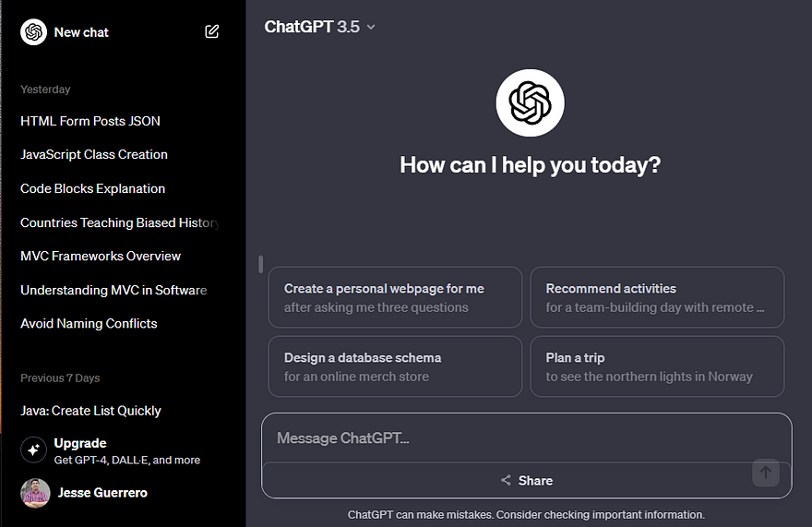
Task: Click the Yesterday section heading
Action: [x=45, y=90]
